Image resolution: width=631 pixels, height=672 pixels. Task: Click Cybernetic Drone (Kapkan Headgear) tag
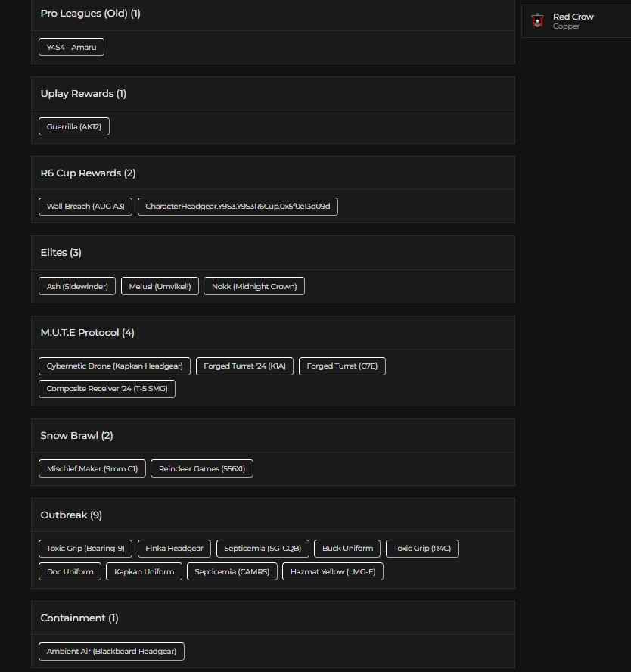point(114,366)
